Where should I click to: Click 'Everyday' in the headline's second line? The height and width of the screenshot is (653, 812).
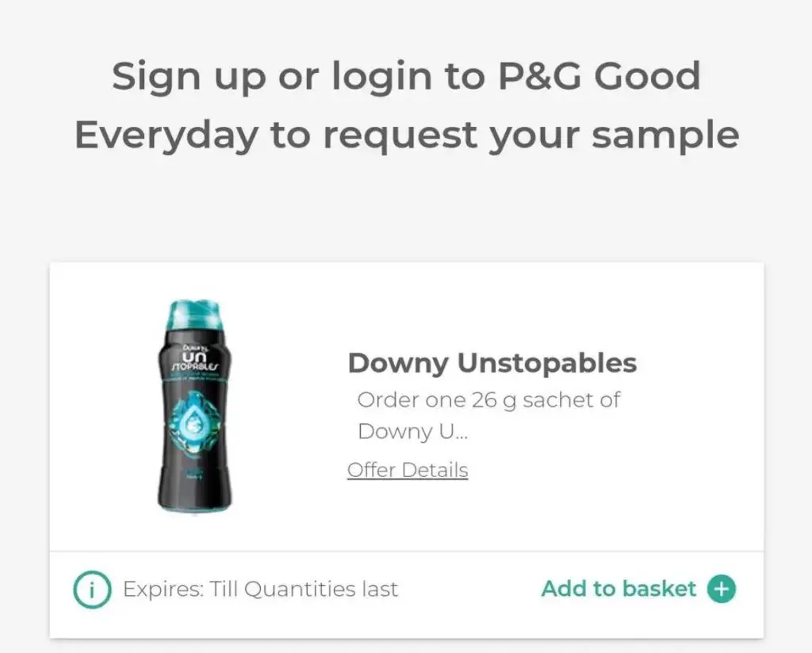click(x=167, y=136)
